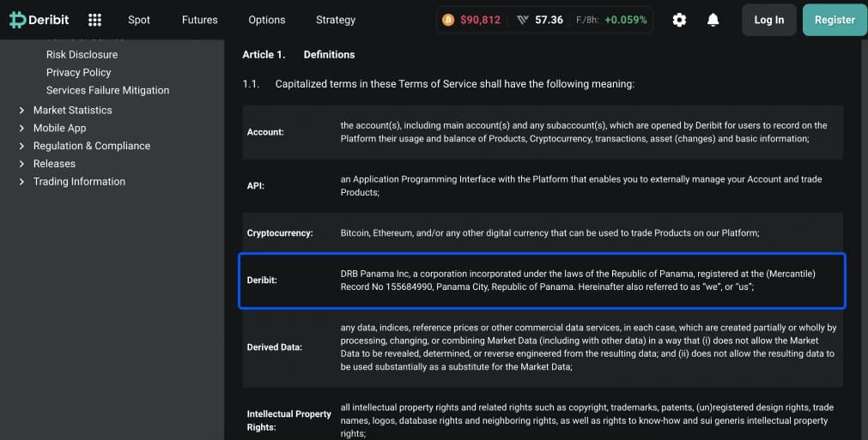
Task: Expand the Releases chevron
Action: [x=21, y=164]
